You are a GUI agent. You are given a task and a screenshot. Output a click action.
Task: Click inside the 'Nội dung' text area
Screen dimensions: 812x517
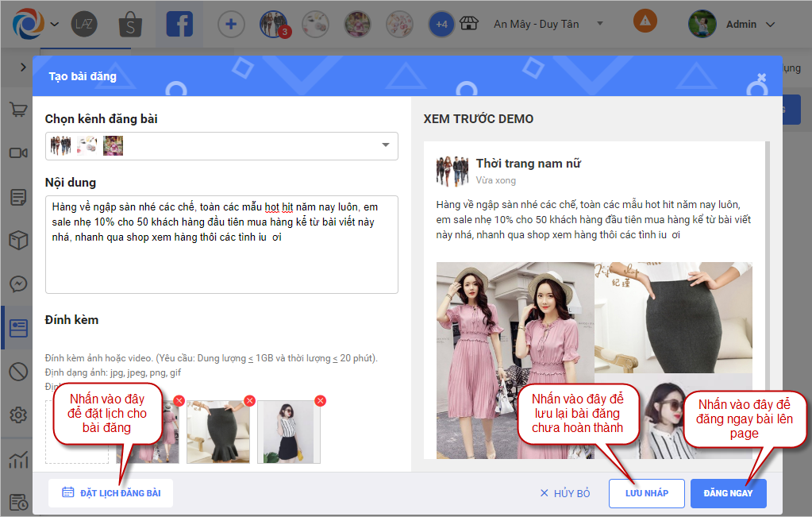221,262
